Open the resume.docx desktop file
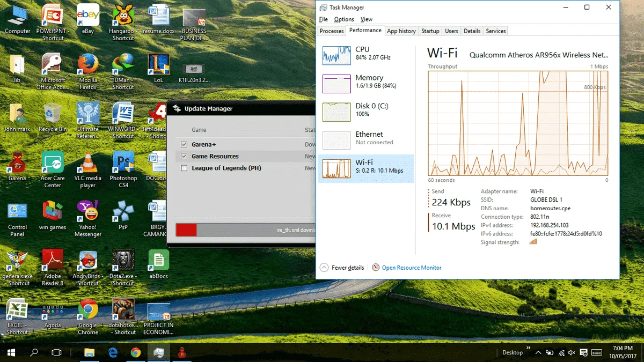Viewport: 644px width, 362px height. 158,19
